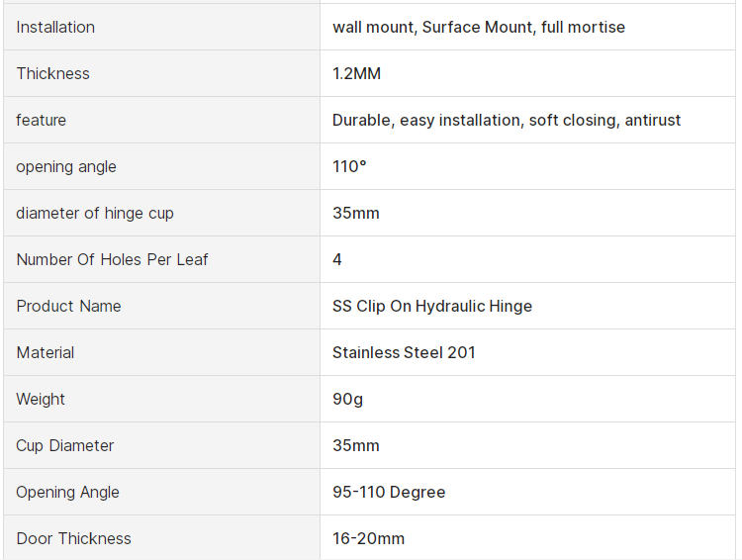Select 'SS Clip On Hydraulic Hinge' text

point(432,306)
